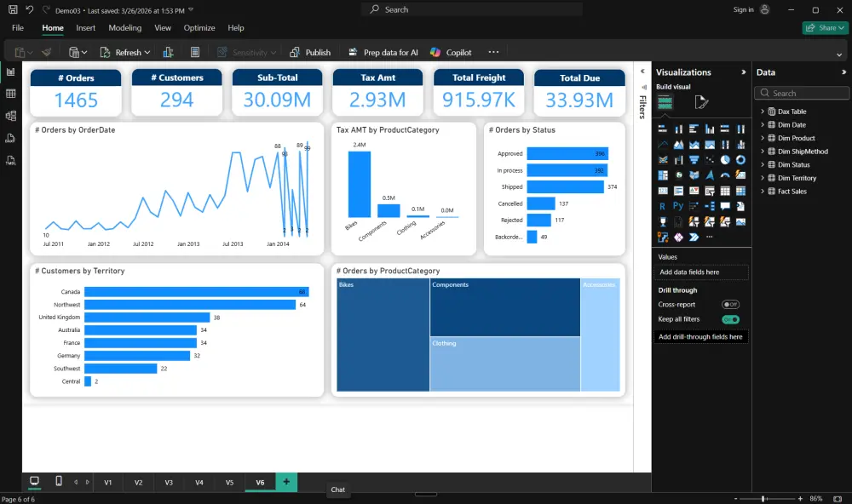The width and height of the screenshot is (852, 504).
Task: Click the Undo arrow icon
Action: 29,9
